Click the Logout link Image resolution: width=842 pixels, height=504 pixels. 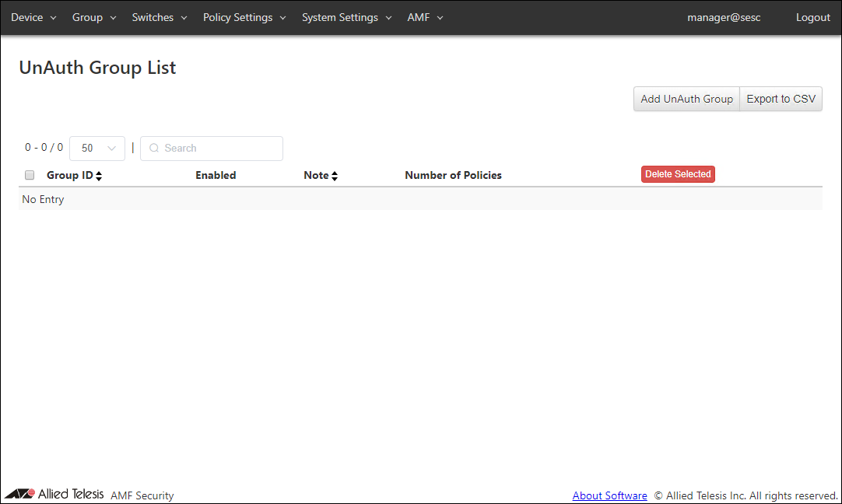point(812,17)
